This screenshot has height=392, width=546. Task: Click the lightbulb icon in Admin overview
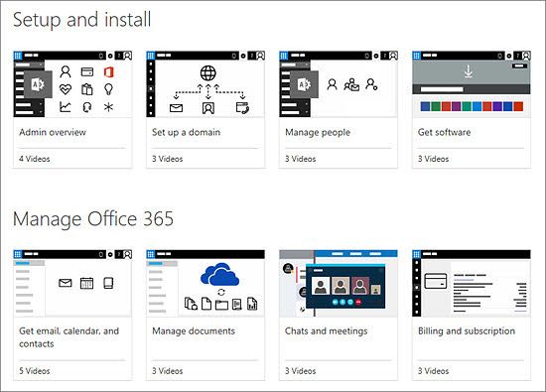pos(108,89)
